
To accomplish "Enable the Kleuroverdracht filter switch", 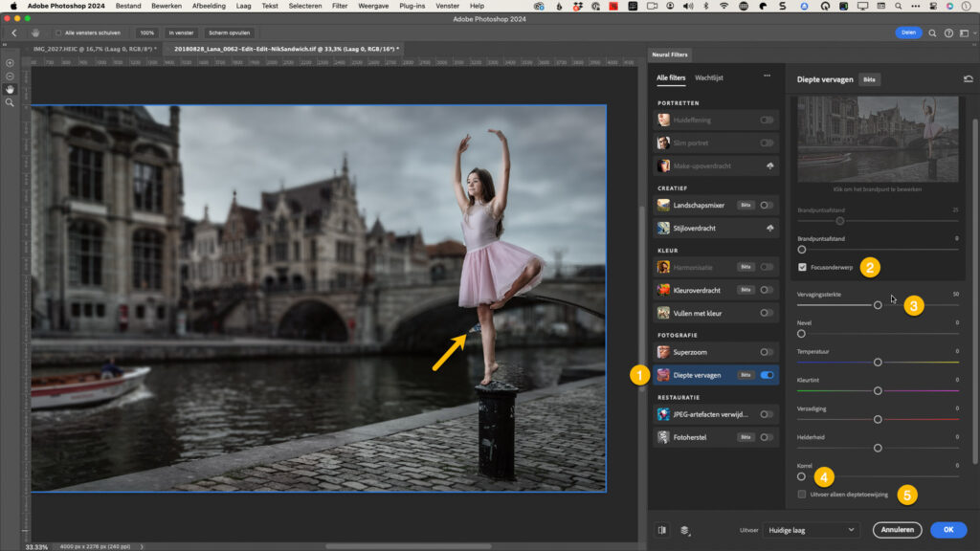I will click(767, 290).
